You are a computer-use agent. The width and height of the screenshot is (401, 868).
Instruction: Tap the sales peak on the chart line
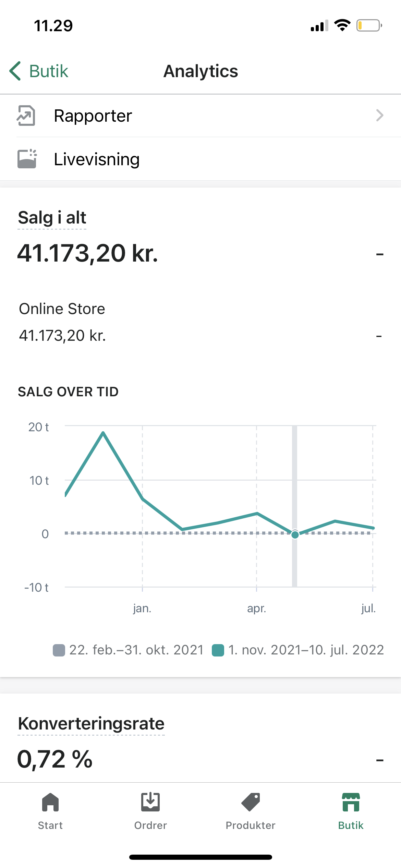pos(103,433)
